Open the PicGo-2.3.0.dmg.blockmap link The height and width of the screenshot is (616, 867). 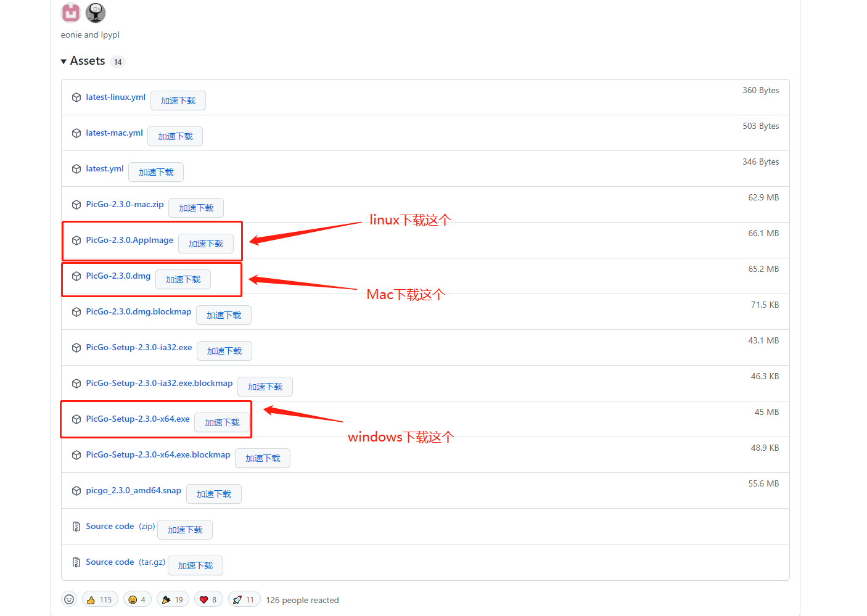pyautogui.click(x=139, y=311)
